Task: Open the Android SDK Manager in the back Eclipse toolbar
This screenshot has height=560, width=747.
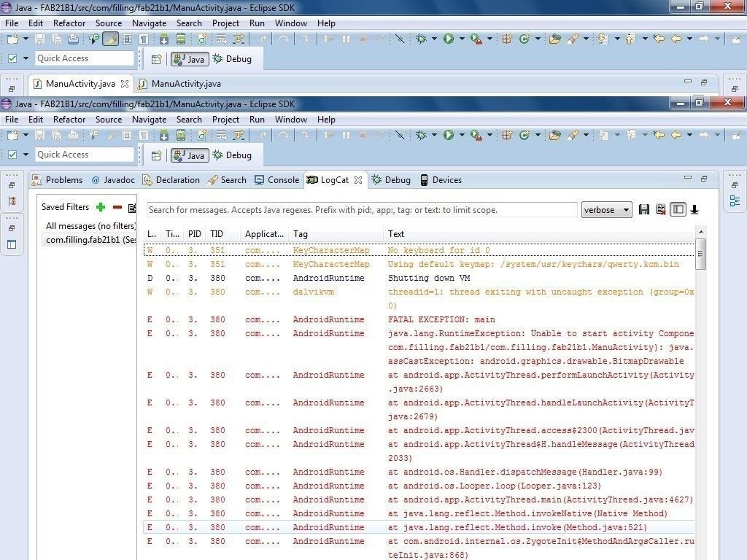Action: pyautogui.click(x=164, y=39)
